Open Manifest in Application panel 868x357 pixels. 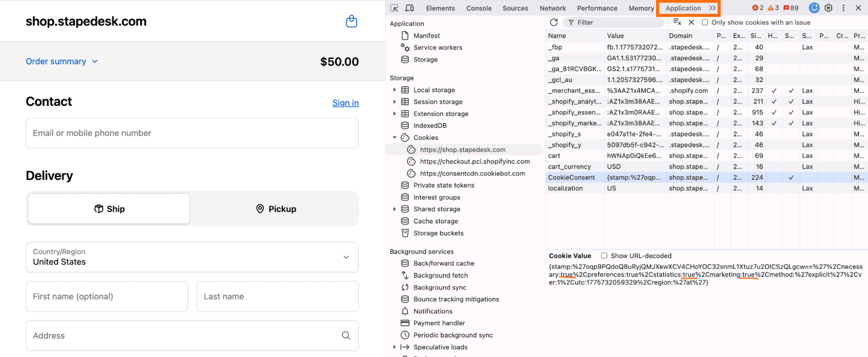pos(426,36)
